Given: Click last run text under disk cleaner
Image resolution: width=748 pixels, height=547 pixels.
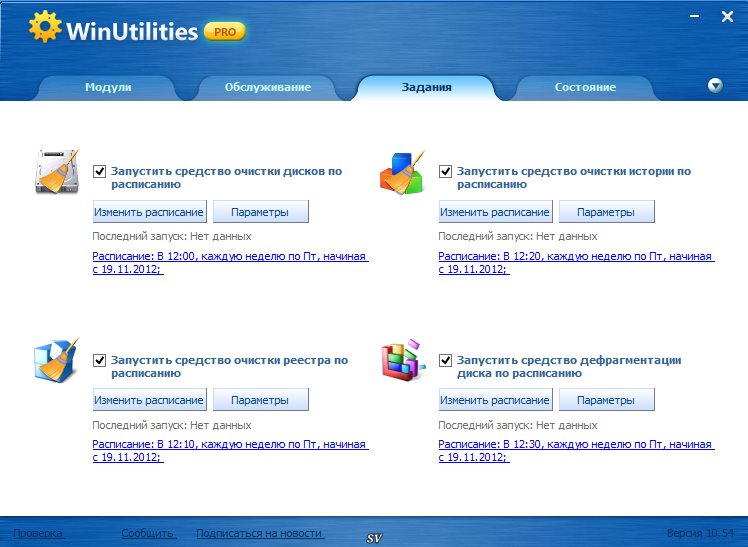Looking at the screenshot, I should point(172,236).
